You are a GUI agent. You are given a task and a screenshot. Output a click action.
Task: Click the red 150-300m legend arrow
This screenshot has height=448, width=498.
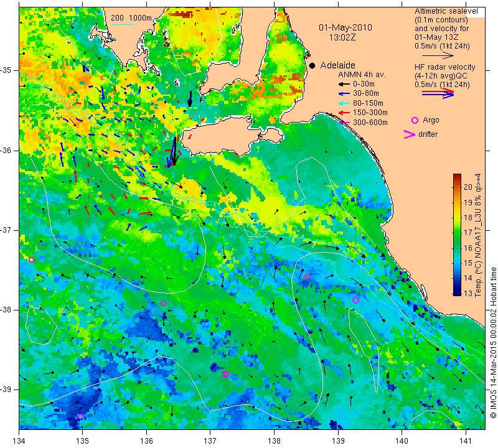[344, 113]
